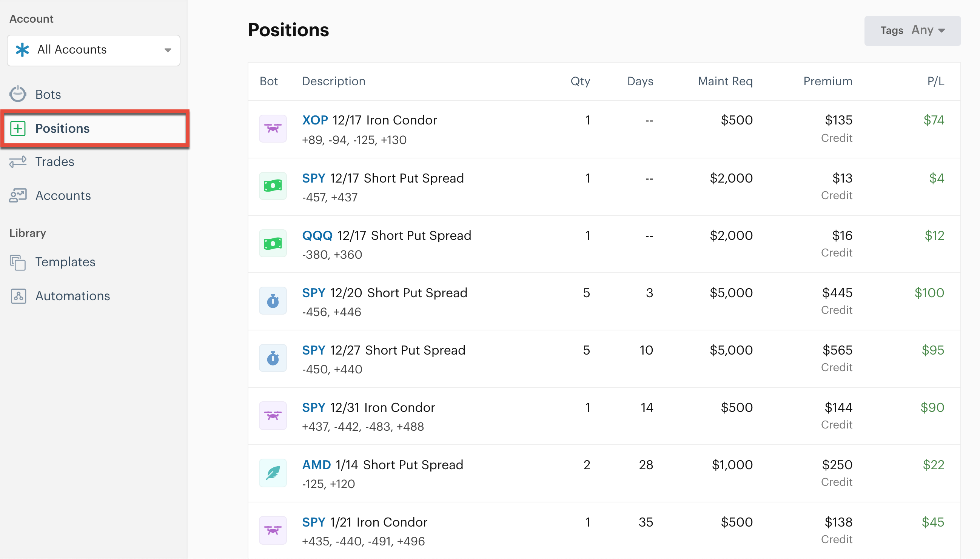Click the Accounts icon in sidebar
Screen dimensions: 980x559
click(x=18, y=195)
